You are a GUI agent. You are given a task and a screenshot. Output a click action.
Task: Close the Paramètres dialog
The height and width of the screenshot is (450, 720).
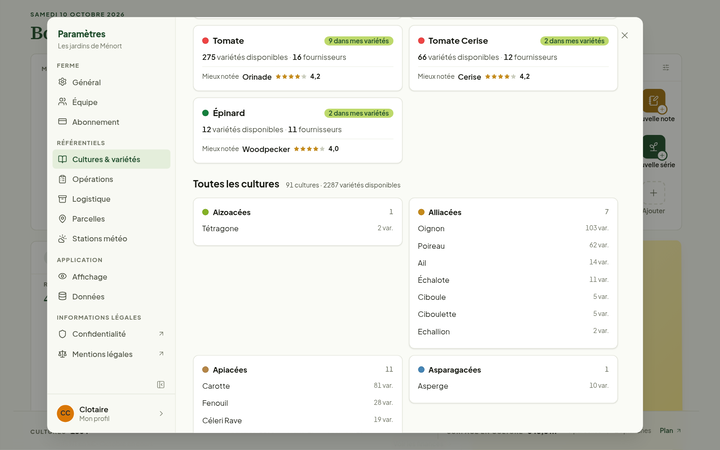coord(624,35)
